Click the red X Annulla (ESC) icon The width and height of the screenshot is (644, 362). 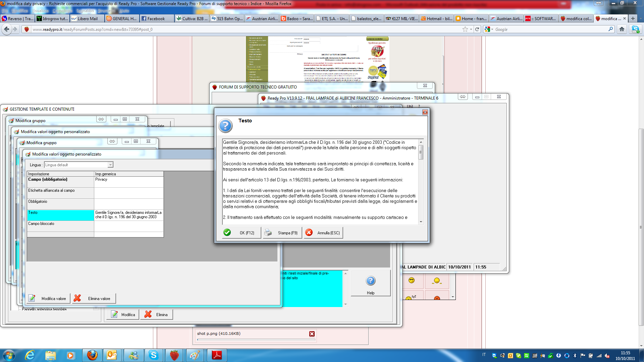coord(309,233)
